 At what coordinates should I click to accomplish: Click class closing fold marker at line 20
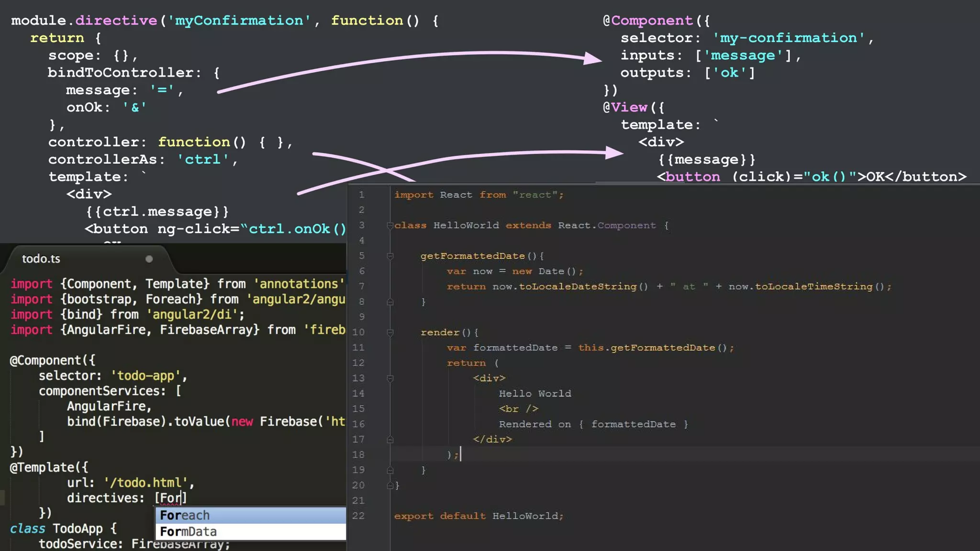point(390,485)
